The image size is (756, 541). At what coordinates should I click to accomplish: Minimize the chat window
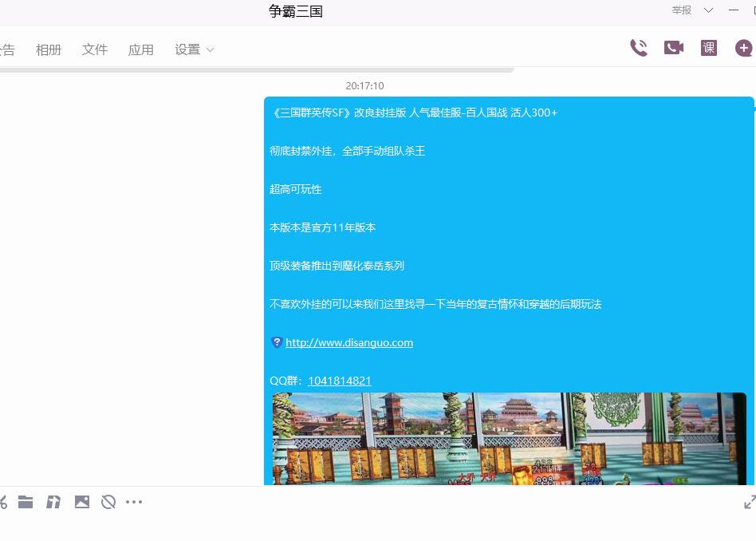(x=734, y=10)
